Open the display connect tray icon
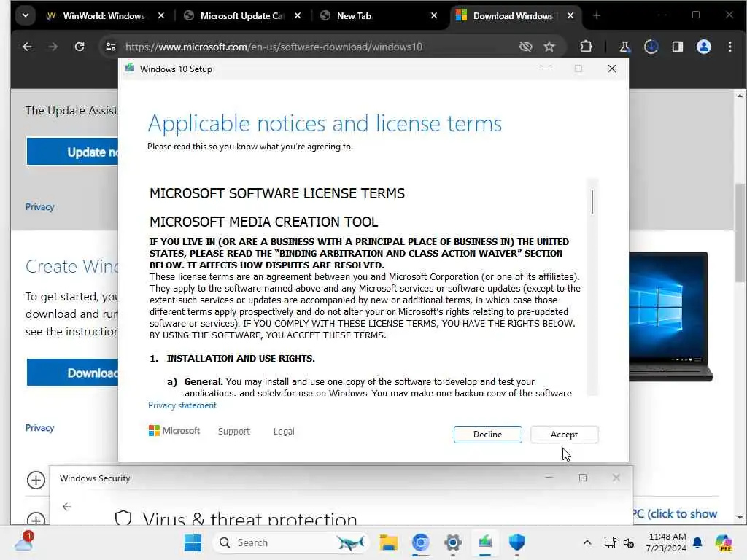Screen dimensions: 747x560 [x=611, y=542]
